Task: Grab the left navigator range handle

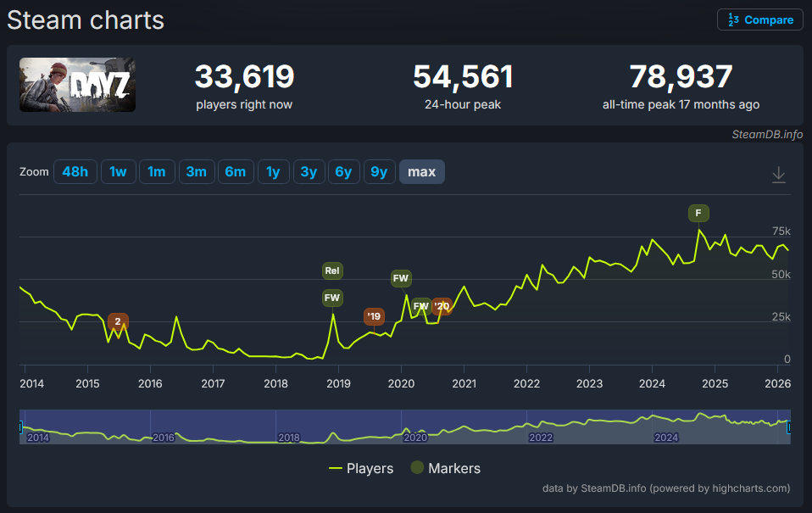Action: (x=20, y=427)
